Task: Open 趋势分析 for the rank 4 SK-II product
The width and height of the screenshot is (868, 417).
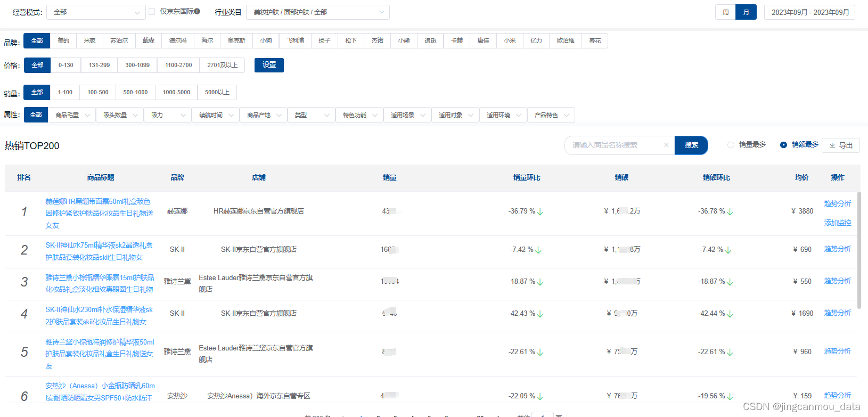Action: click(x=838, y=313)
